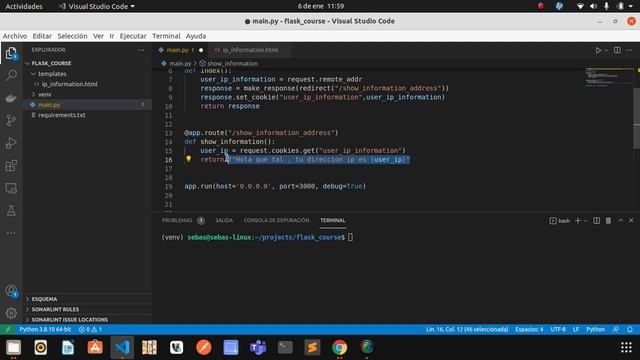Open the Ayuda menu
640x360 pixels.
point(196,36)
